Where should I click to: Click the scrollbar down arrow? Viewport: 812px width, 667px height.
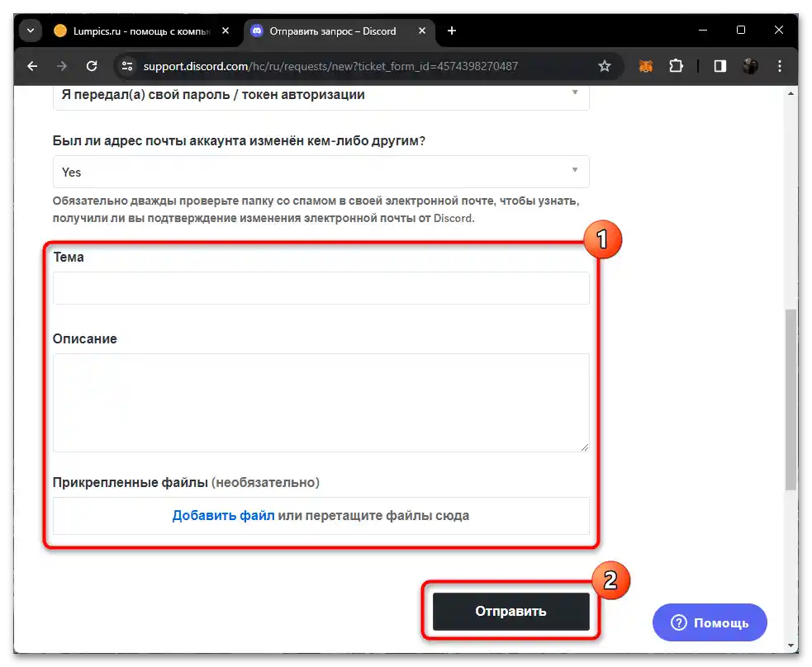pyautogui.click(x=791, y=646)
